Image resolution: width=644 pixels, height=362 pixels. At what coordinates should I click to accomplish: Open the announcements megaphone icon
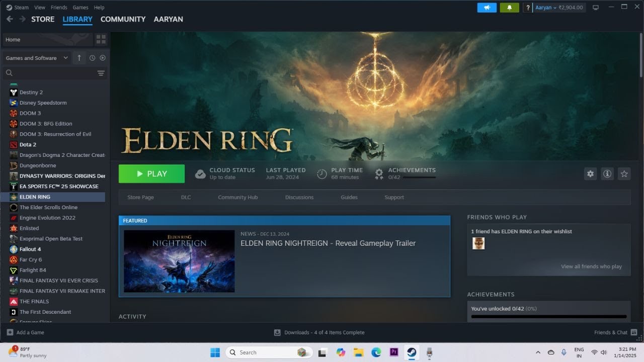(x=487, y=8)
